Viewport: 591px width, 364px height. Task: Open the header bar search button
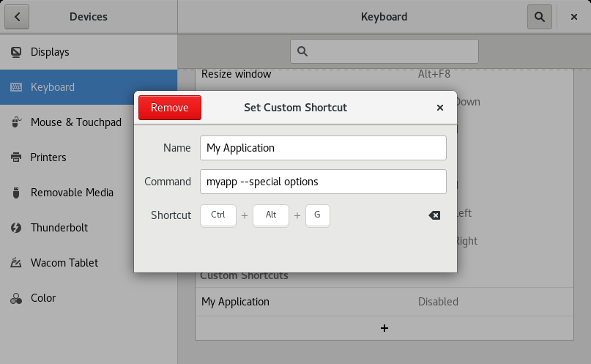539,17
